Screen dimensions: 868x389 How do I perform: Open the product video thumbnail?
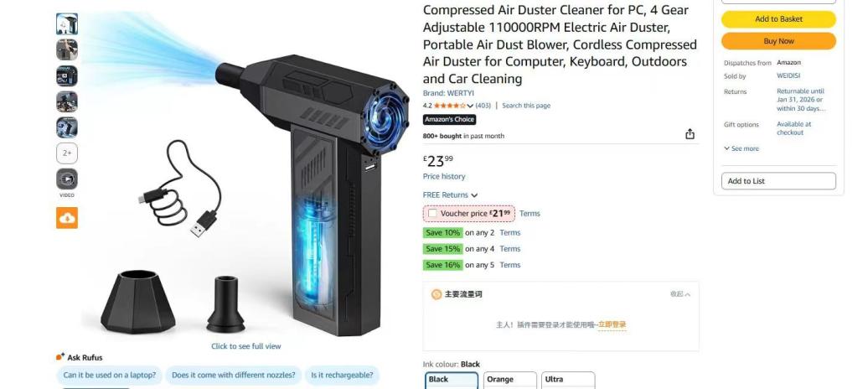point(67,179)
